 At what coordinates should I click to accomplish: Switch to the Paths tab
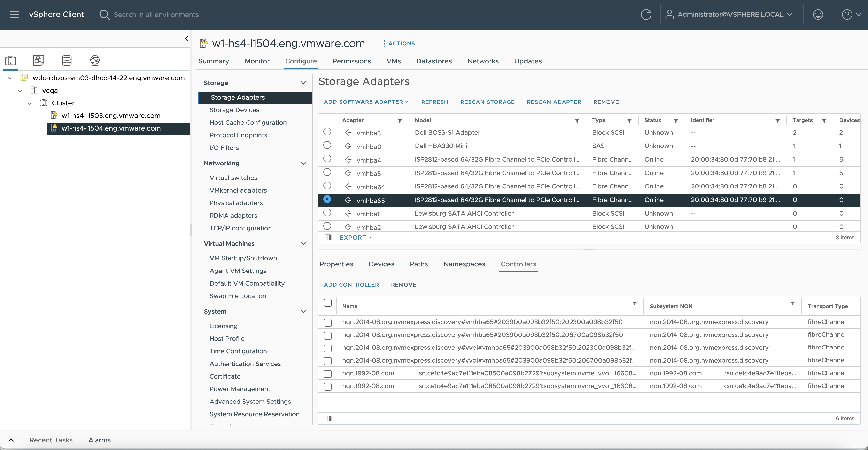418,264
